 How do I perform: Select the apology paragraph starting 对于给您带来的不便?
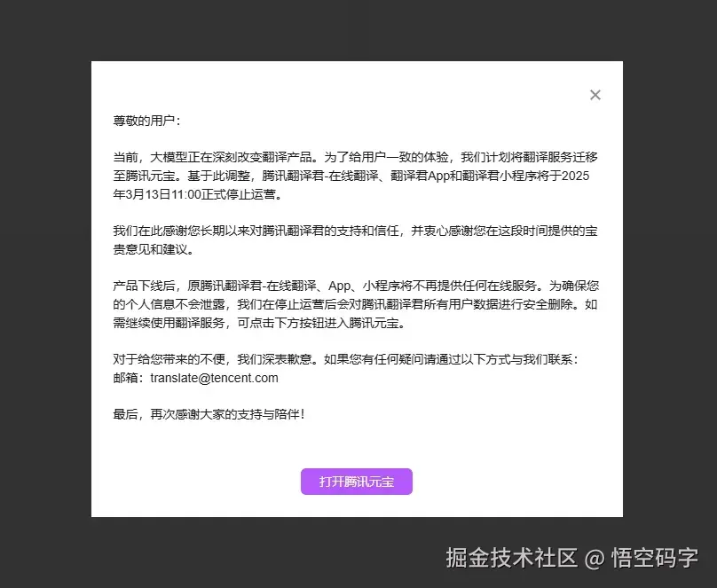[355, 358]
